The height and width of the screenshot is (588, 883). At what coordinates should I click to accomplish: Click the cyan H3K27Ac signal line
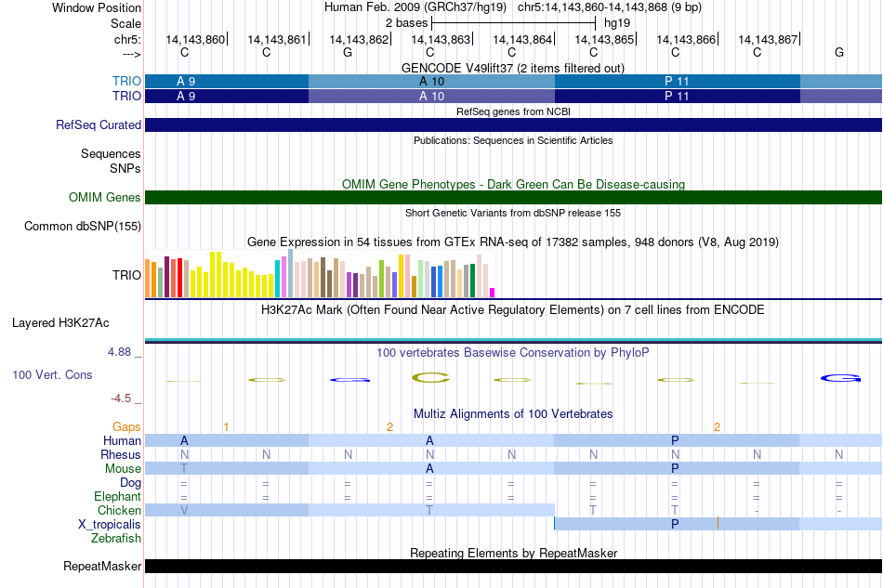tap(514, 340)
